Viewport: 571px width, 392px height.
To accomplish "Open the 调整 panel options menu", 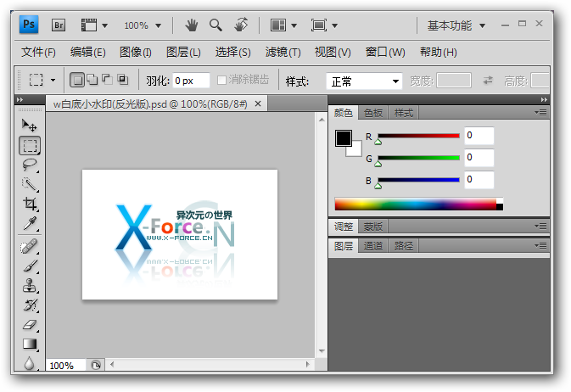I will tap(540, 227).
